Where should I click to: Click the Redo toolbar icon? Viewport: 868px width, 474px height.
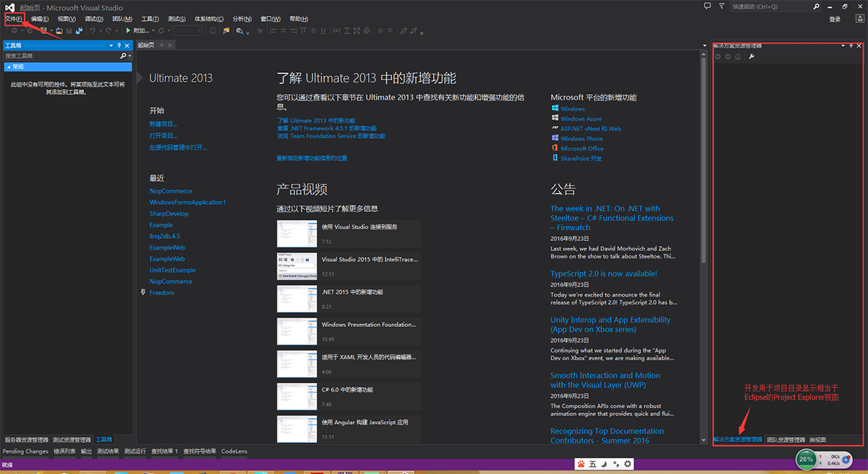[x=109, y=30]
